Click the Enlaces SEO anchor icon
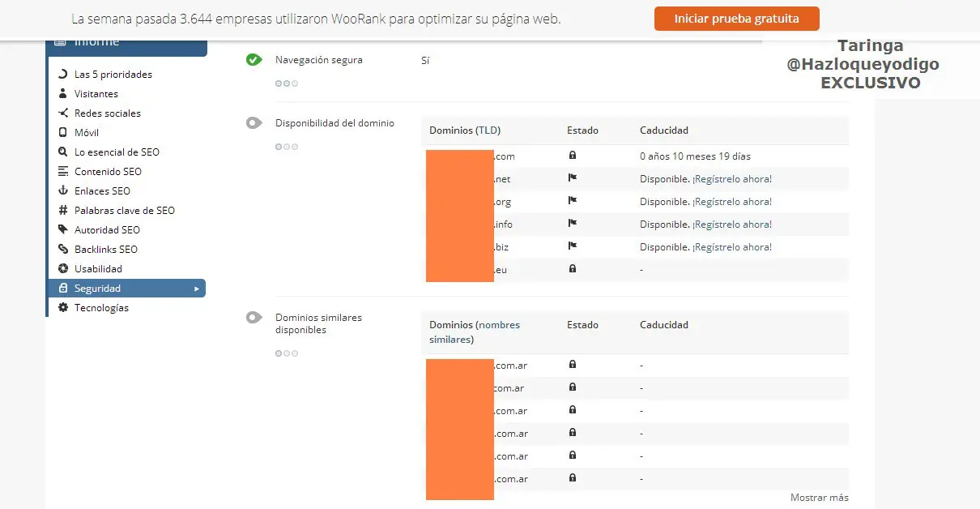980x509 pixels. 63,191
